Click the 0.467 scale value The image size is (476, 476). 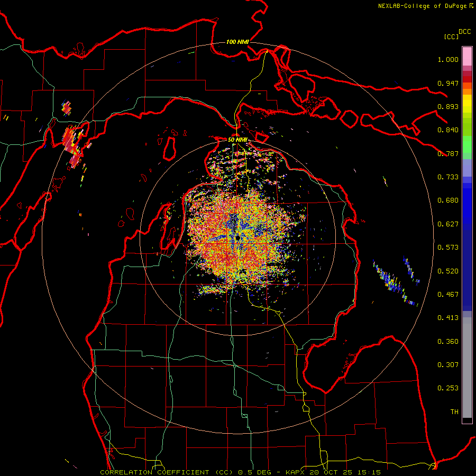[448, 295]
